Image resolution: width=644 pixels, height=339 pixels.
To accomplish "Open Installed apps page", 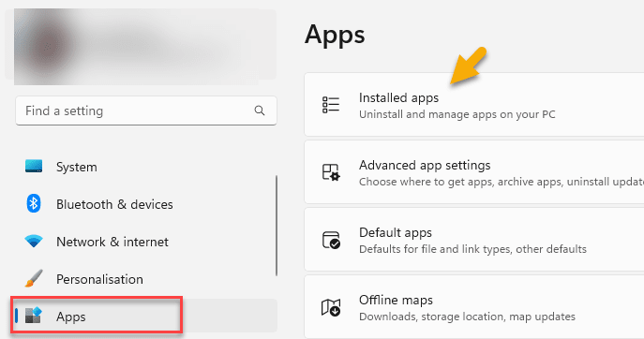I will tap(473, 105).
